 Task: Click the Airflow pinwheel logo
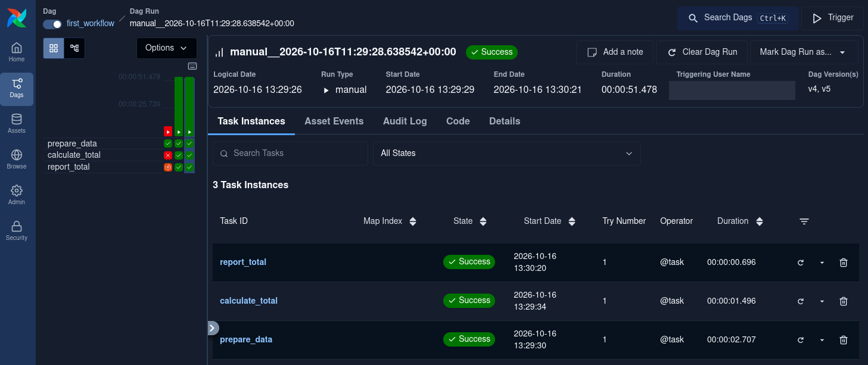click(x=17, y=18)
